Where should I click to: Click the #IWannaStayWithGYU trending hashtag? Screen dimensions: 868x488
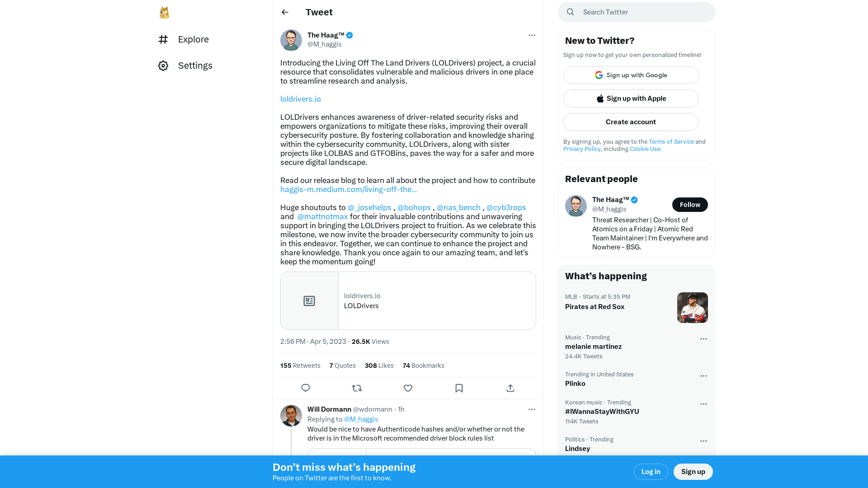[602, 411]
